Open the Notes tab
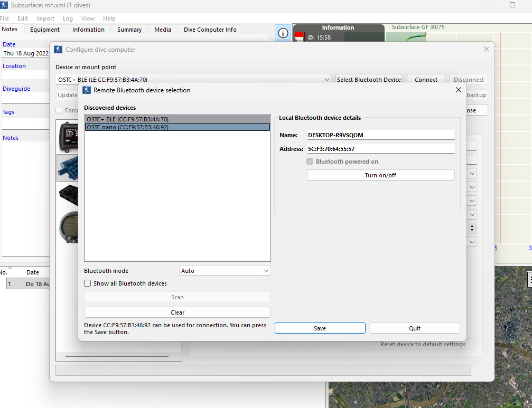Screen dimensions: 532x408 [10, 29]
